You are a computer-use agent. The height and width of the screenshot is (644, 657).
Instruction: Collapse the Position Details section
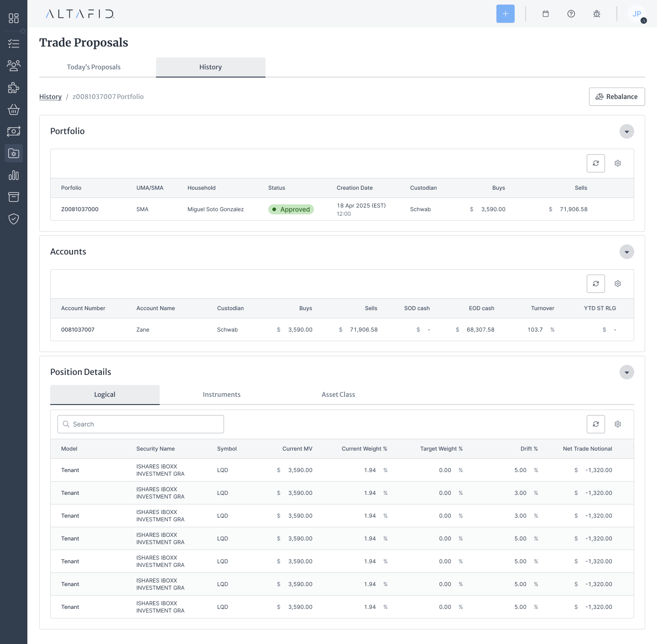point(626,372)
